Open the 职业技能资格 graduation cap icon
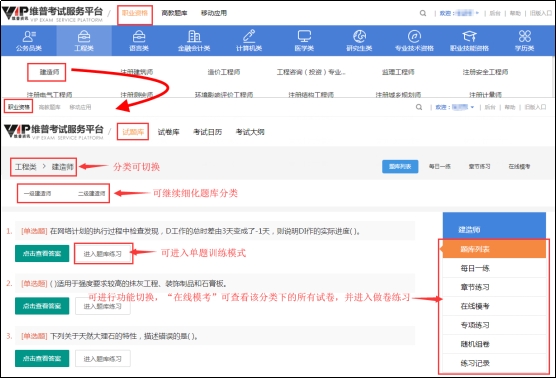The image size is (556, 378). coord(469,36)
